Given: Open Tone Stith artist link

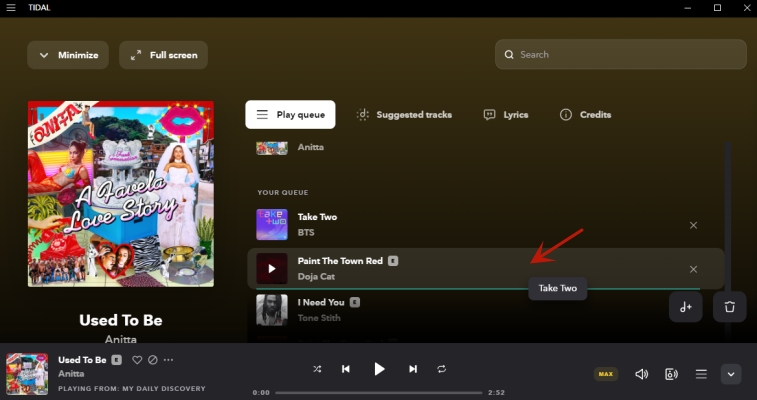Looking at the screenshot, I should [319, 318].
